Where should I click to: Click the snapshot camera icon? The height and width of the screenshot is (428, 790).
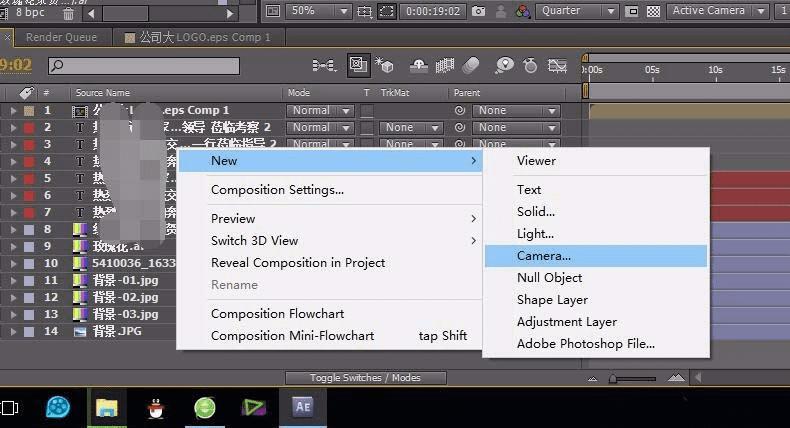478,11
